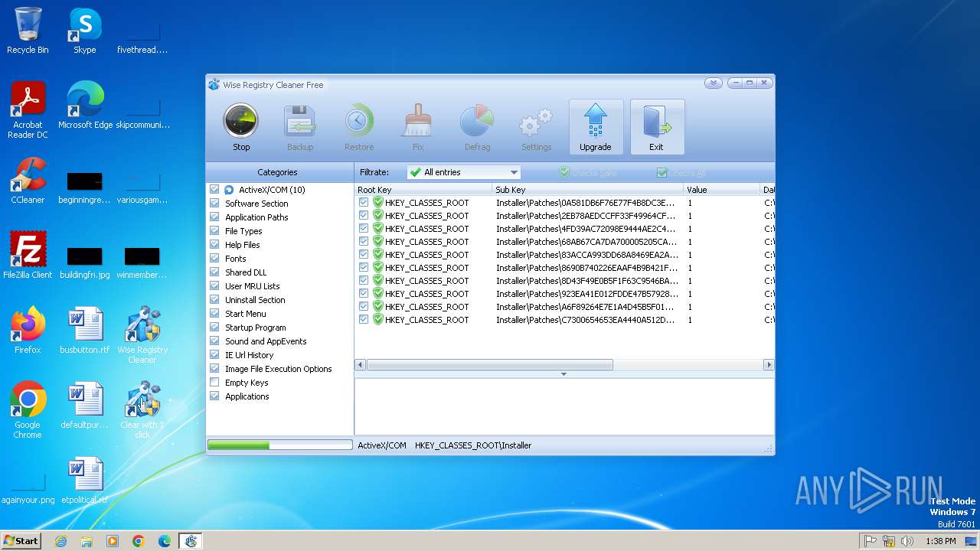Click the Fix broom icon

tap(418, 127)
